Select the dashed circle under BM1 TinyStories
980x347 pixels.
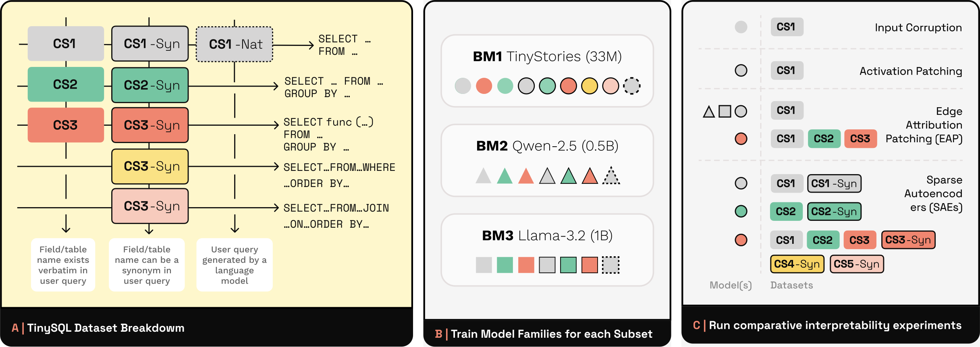[x=631, y=86]
